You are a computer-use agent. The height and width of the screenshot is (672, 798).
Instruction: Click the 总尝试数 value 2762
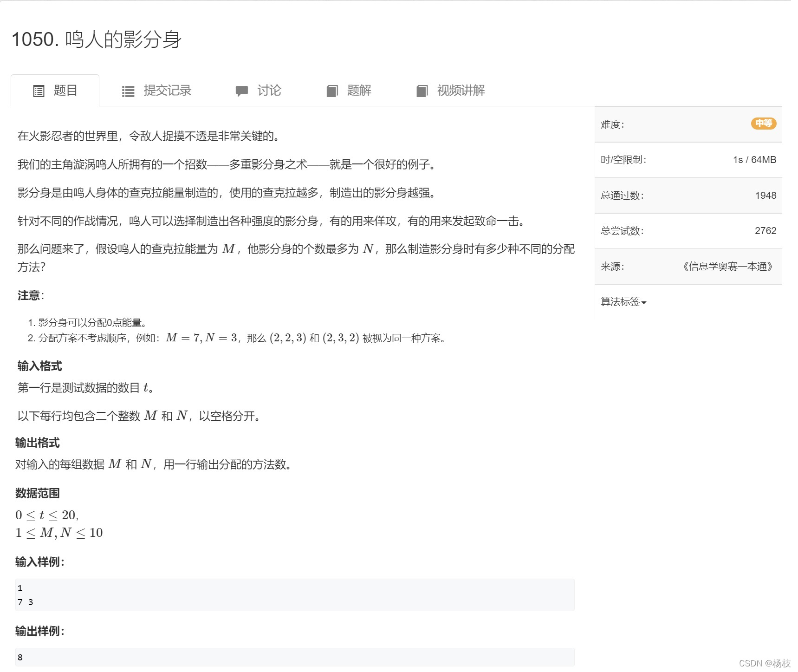tap(766, 231)
